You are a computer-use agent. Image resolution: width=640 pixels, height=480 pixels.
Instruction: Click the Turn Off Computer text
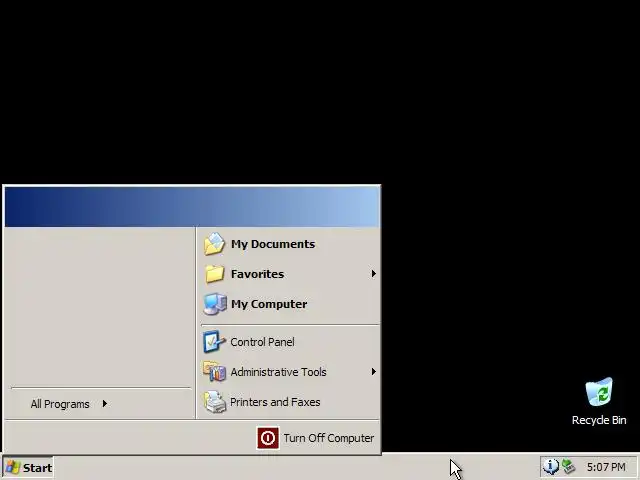coord(329,438)
